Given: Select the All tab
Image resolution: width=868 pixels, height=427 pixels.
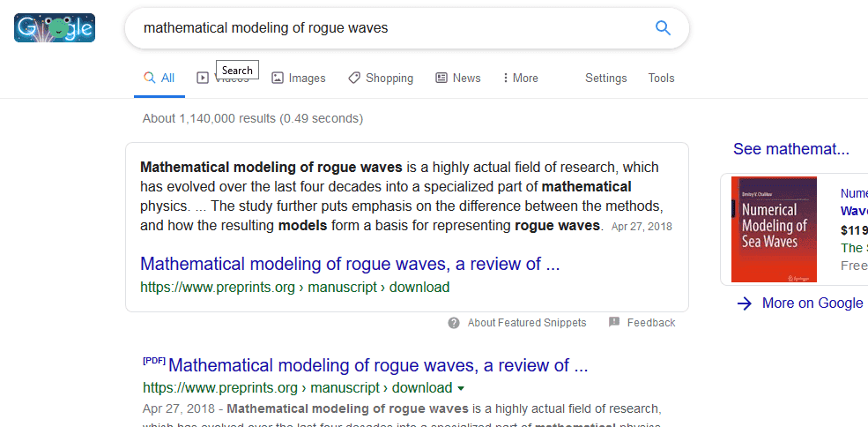Looking at the screenshot, I should point(160,79).
